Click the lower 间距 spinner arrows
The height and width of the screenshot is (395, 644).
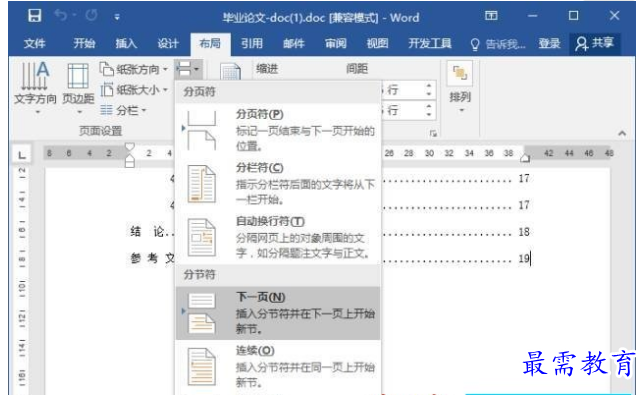coord(428,110)
